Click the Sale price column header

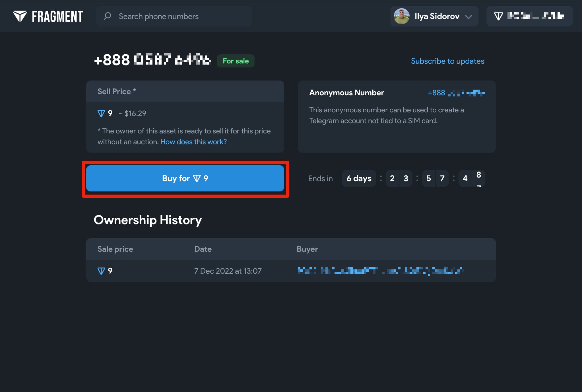pyautogui.click(x=115, y=249)
